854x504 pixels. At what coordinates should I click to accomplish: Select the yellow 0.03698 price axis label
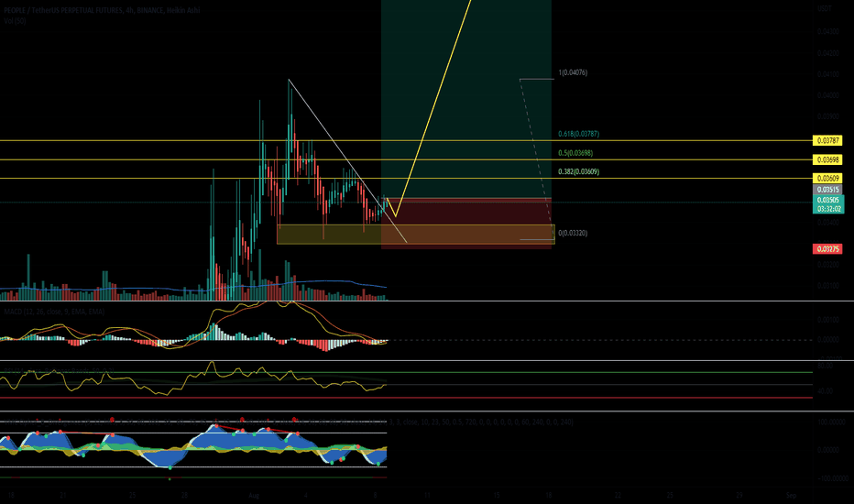[x=827, y=159]
